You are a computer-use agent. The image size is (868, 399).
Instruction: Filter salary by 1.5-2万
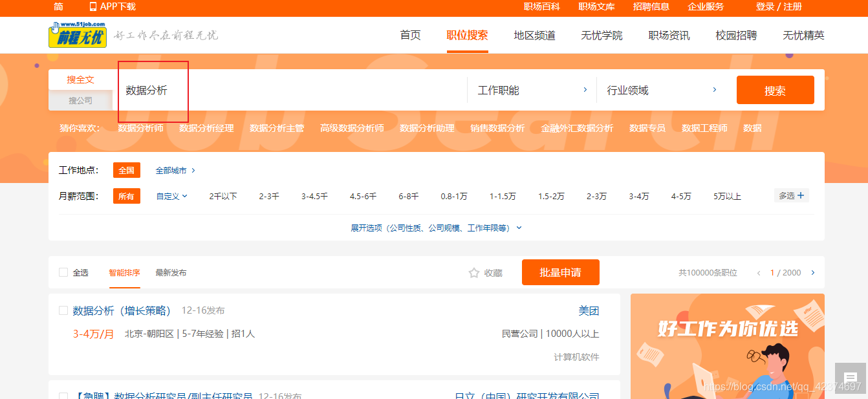(x=551, y=196)
